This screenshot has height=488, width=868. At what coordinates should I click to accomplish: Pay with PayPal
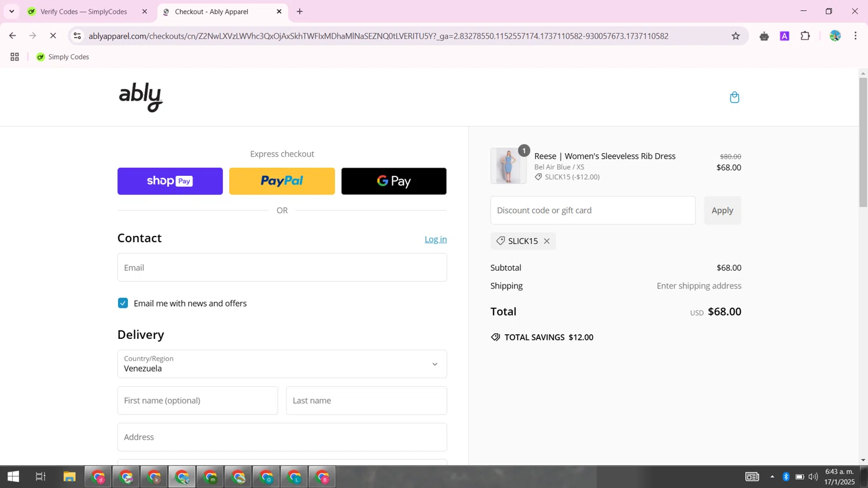coord(282,181)
